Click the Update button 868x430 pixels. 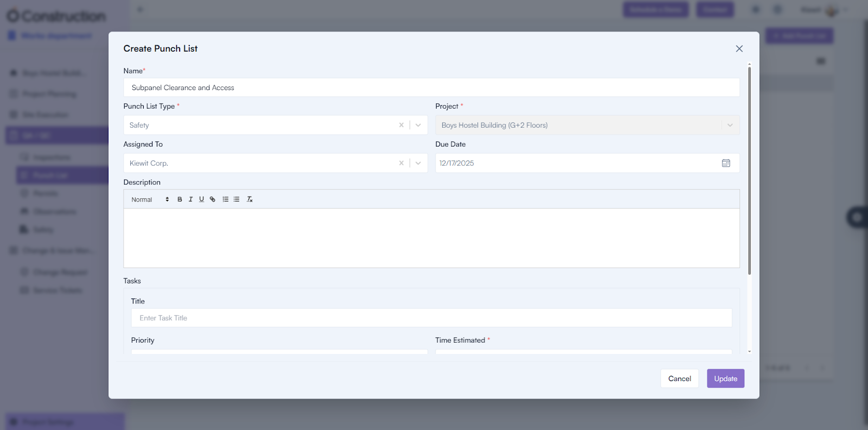pyautogui.click(x=725, y=378)
